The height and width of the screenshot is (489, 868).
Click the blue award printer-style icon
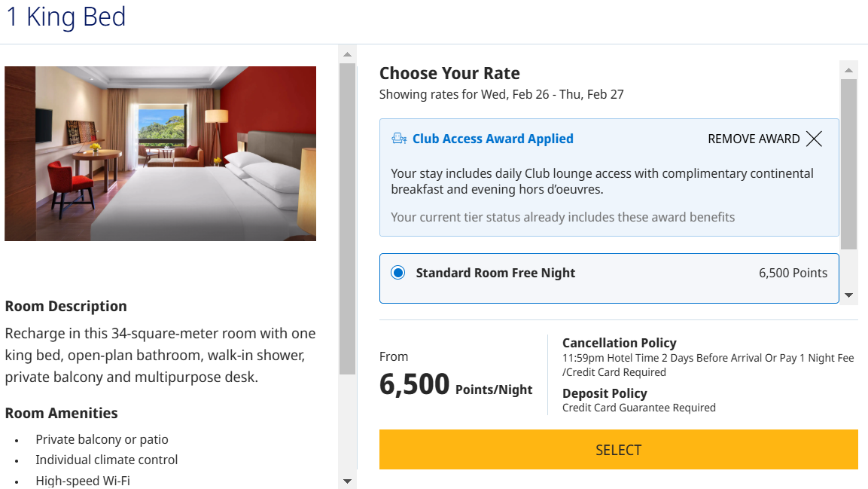(x=398, y=138)
